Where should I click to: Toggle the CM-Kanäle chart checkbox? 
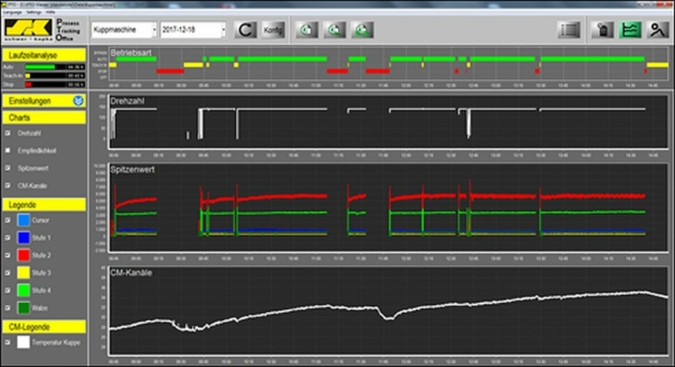(x=8, y=185)
